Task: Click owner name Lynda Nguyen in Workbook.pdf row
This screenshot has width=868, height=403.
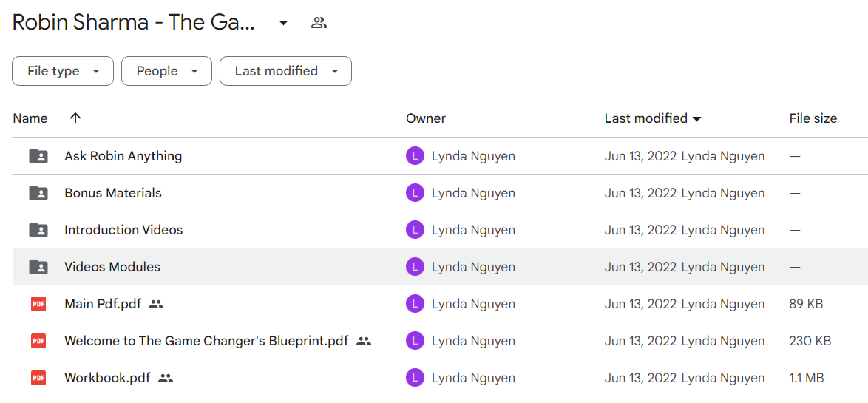Action: pos(473,378)
